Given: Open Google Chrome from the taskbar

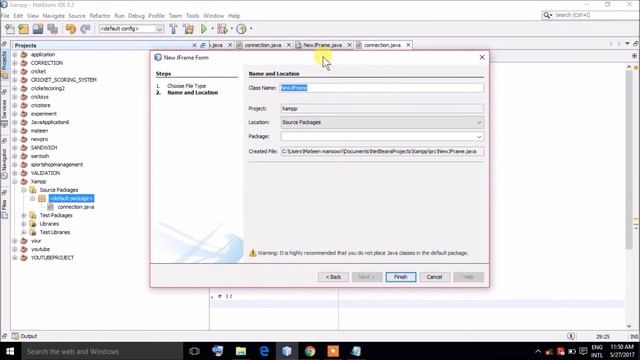Looking at the screenshot, I should 310,351.
